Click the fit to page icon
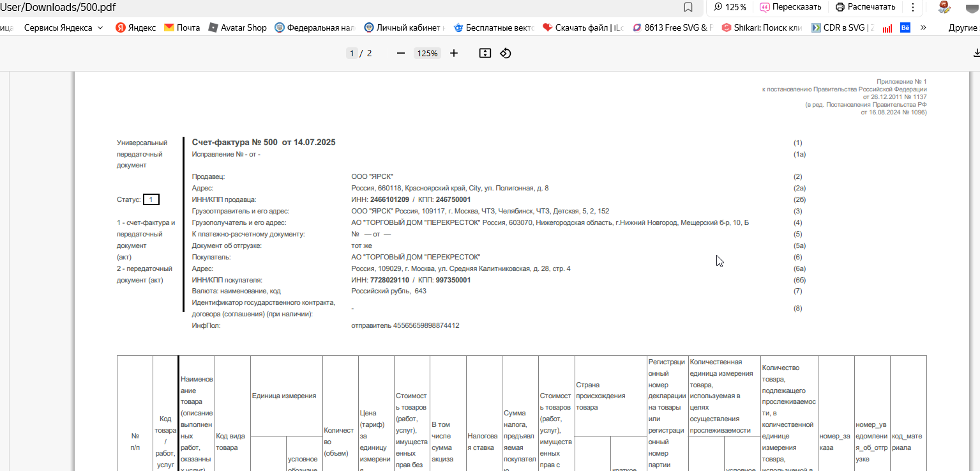980x471 pixels. pos(485,54)
